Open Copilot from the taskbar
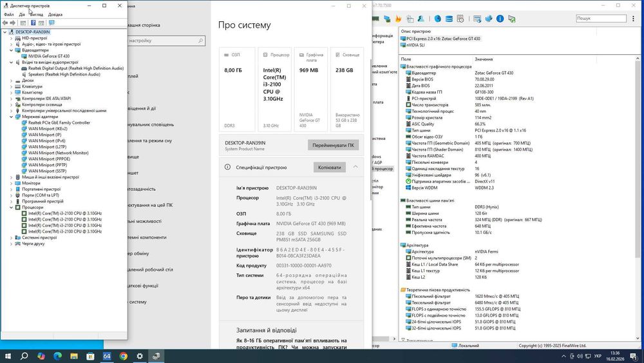This screenshot has height=363, width=644. tap(41, 356)
